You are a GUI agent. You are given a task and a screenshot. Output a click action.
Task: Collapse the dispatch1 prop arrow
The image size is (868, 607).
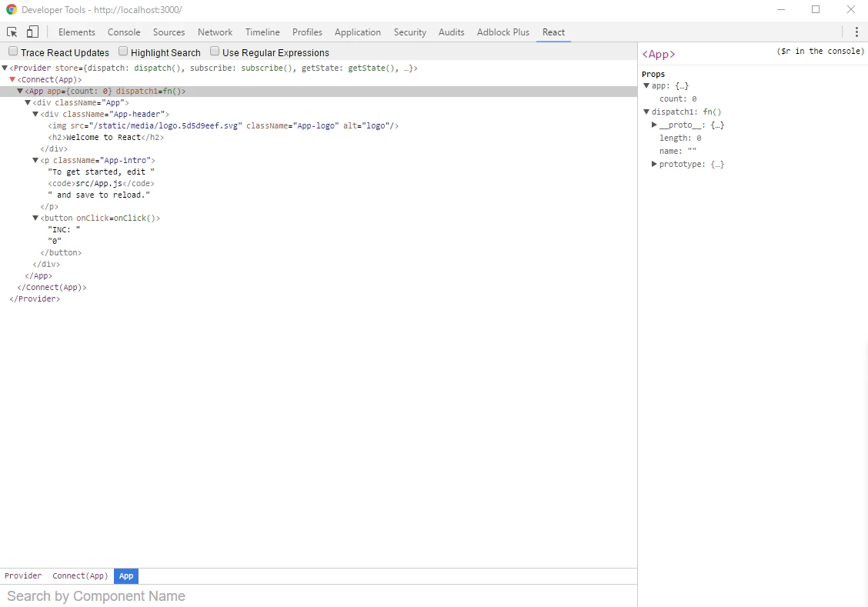coord(646,112)
